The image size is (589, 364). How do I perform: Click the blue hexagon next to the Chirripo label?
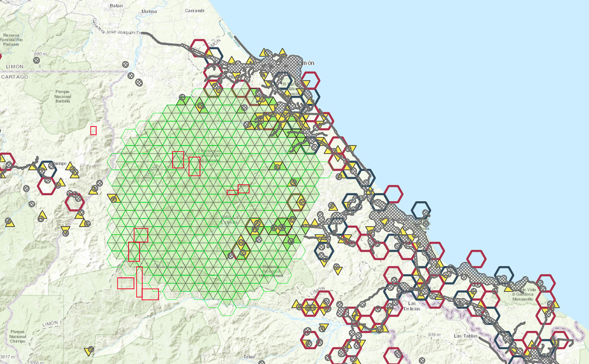click(x=47, y=169)
